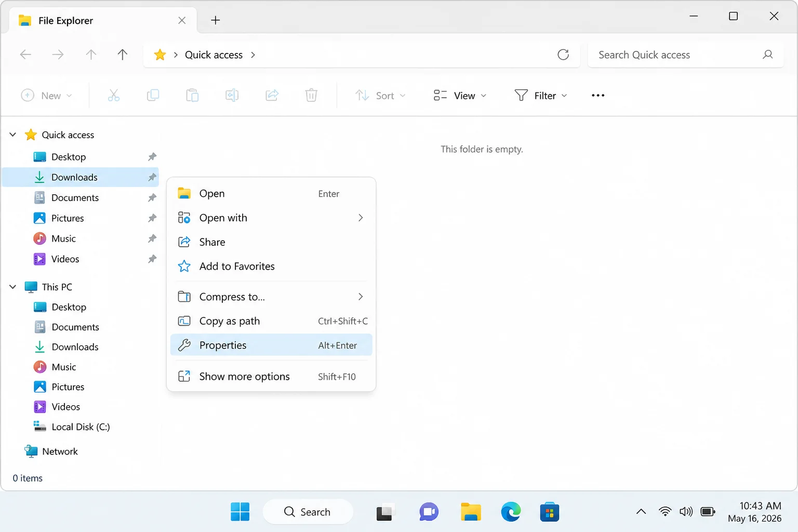Collapse the Quick access tree section

tap(13, 135)
